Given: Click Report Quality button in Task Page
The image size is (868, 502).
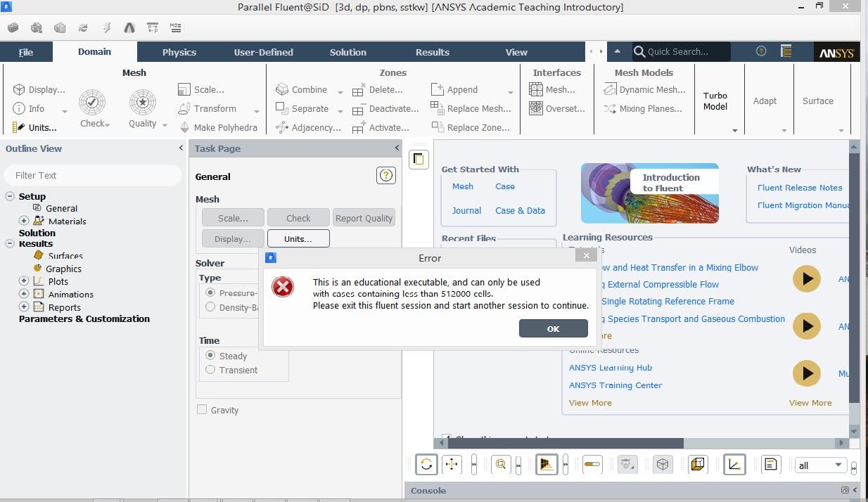Looking at the screenshot, I should 364,218.
